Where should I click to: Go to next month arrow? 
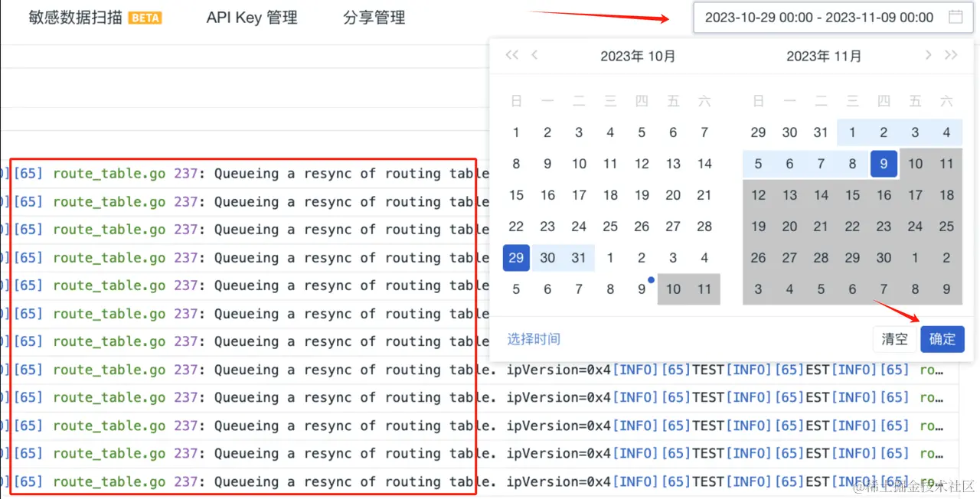coord(928,55)
